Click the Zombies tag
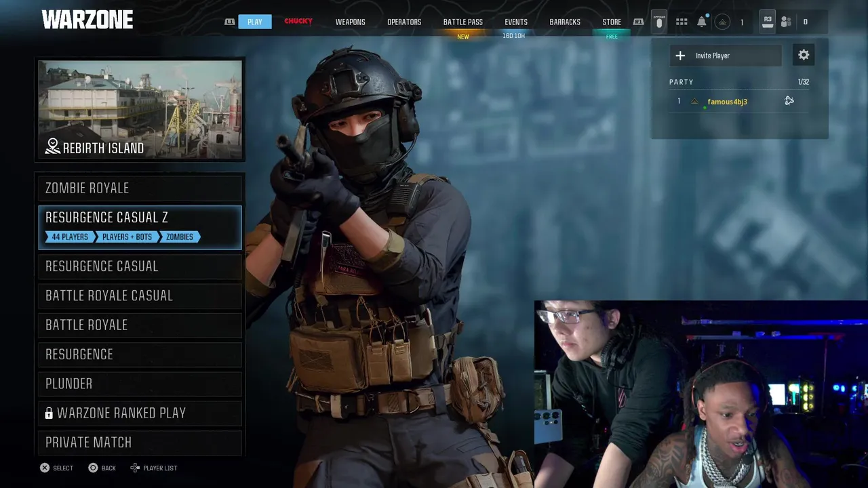The image size is (868, 488). coord(180,237)
